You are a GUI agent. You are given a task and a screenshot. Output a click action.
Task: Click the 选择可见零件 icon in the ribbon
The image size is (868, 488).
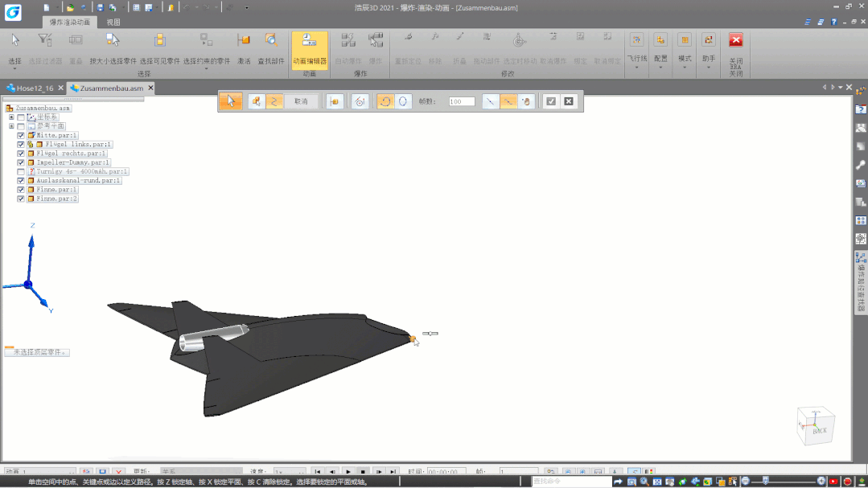(159, 40)
